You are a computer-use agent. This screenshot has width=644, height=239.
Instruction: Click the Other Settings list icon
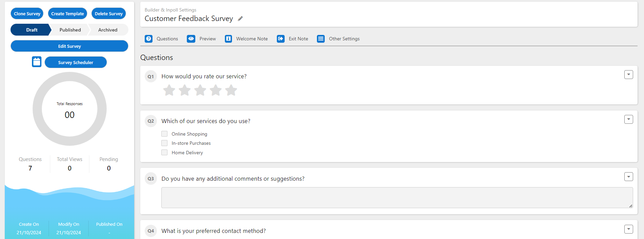coord(321,39)
